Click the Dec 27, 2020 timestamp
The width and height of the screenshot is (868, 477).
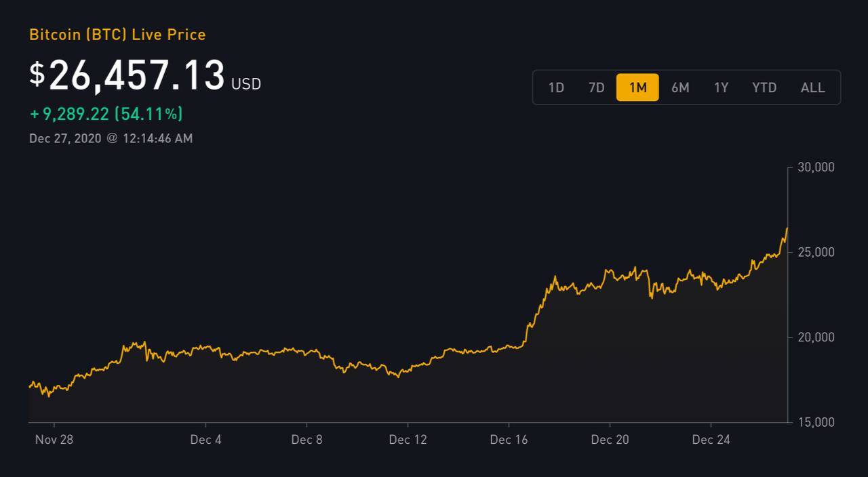coord(111,138)
